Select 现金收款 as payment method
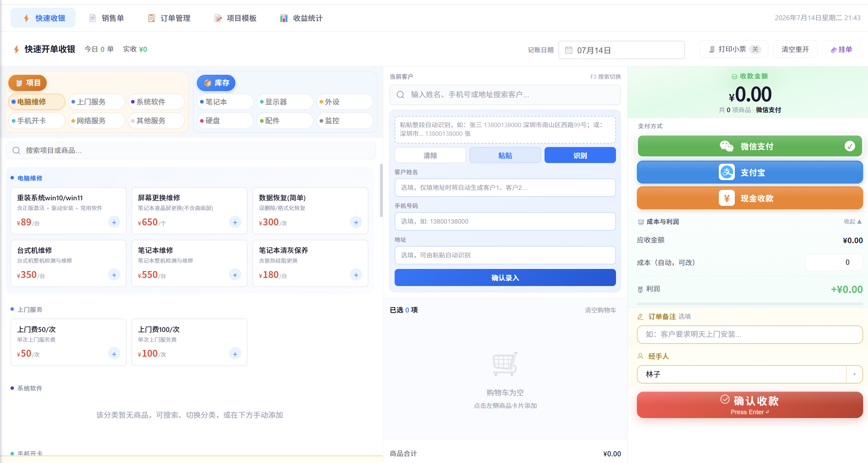Viewport: 868px width, 463px height. [x=749, y=198]
